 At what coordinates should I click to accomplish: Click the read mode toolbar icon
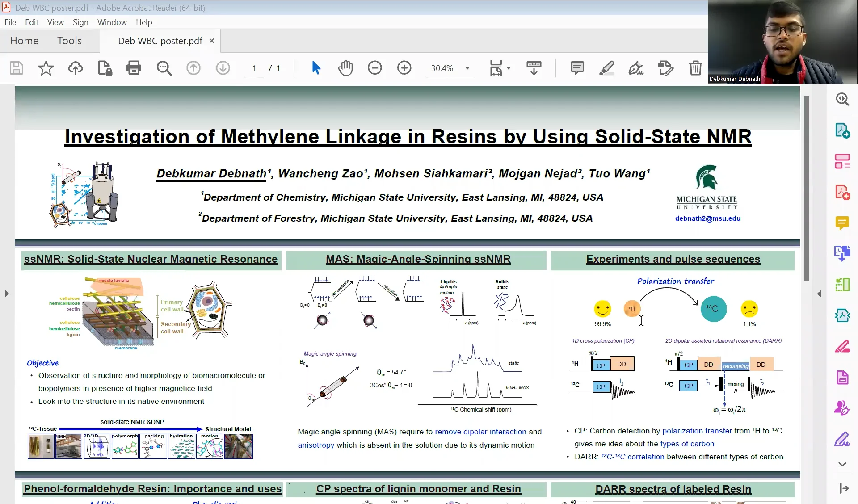pos(534,68)
